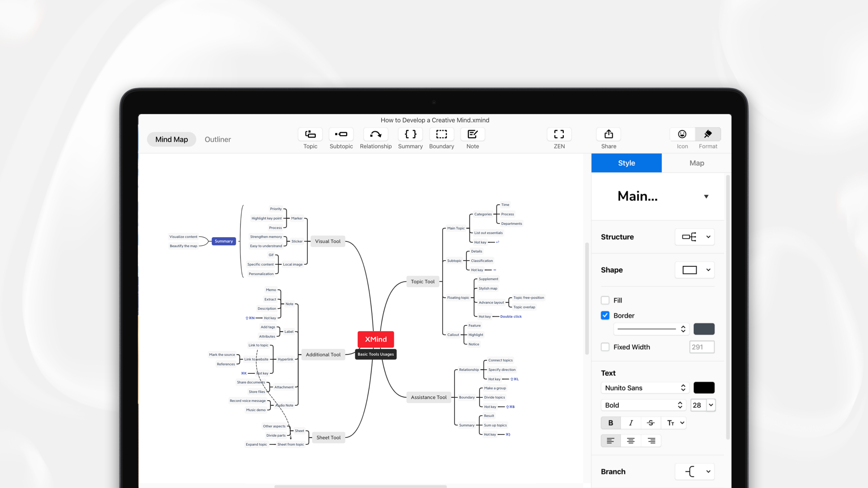The height and width of the screenshot is (488, 868).
Task: Click the Topic toolbar icon
Action: point(310,134)
